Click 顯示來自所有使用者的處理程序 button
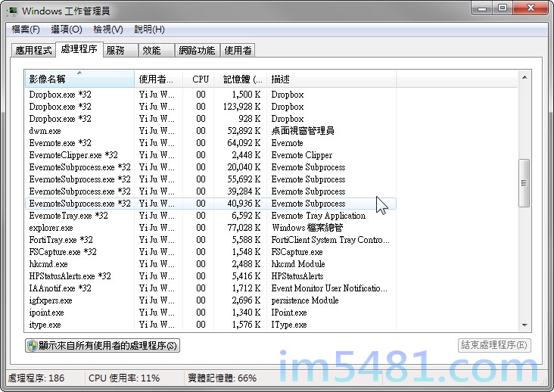 (x=102, y=345)
